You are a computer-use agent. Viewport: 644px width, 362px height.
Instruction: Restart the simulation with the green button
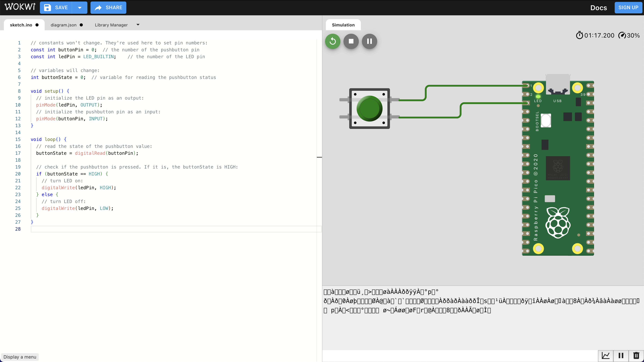[x=333, y=41]
